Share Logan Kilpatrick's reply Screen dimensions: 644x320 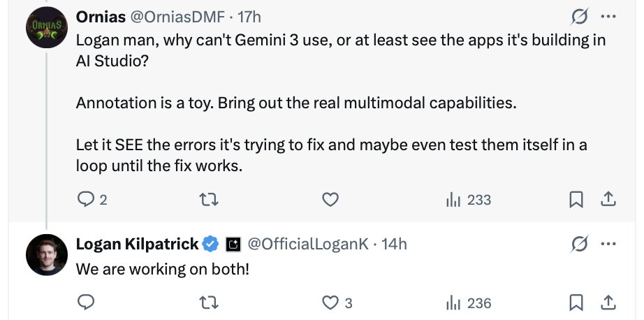tap(608, 303)
